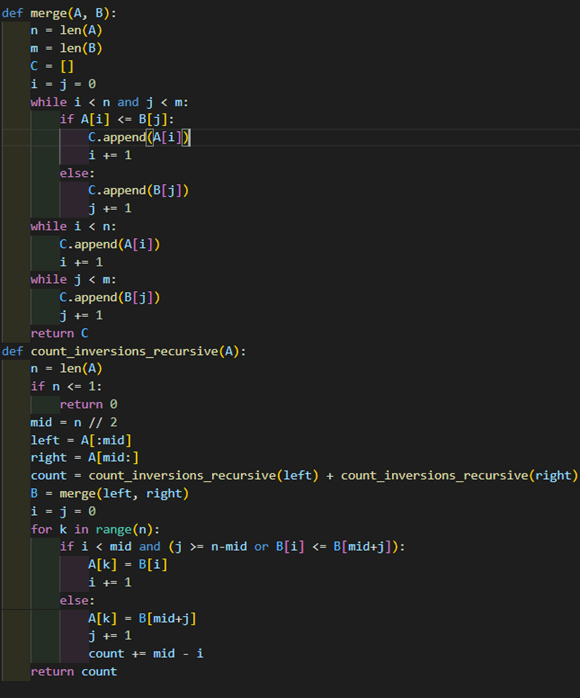The width and height of the screenshot is (580, 698).
Task: Click 'return 0' in the base case
Action: [89, 405]
